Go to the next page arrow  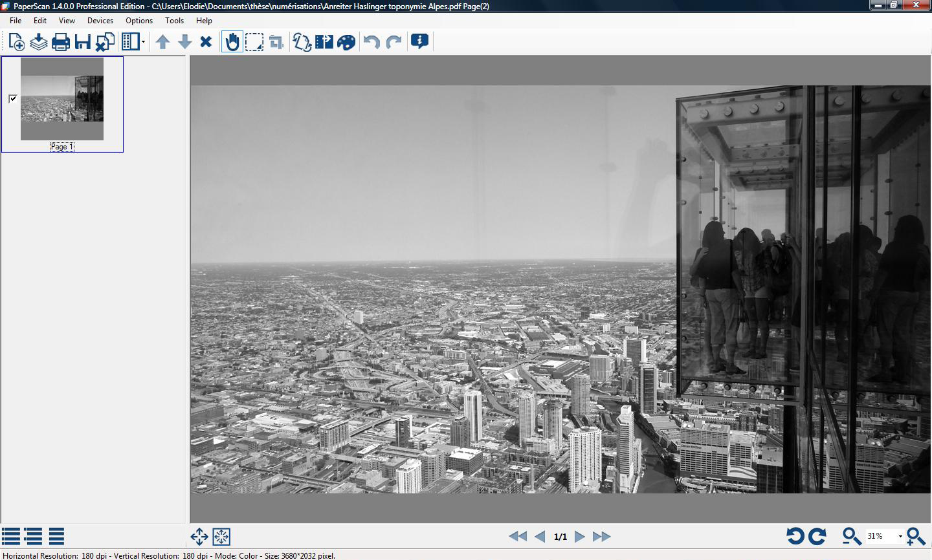point(580,536)
